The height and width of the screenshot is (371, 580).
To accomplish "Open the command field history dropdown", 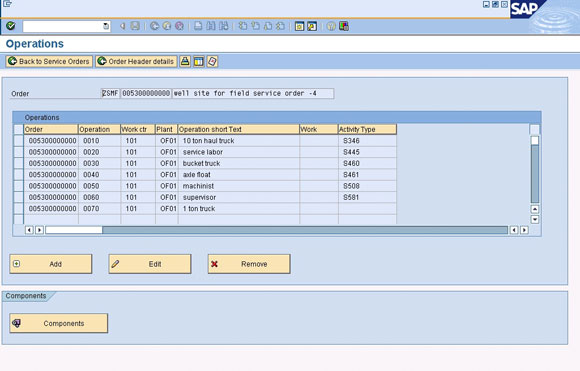I will (106, 26).
